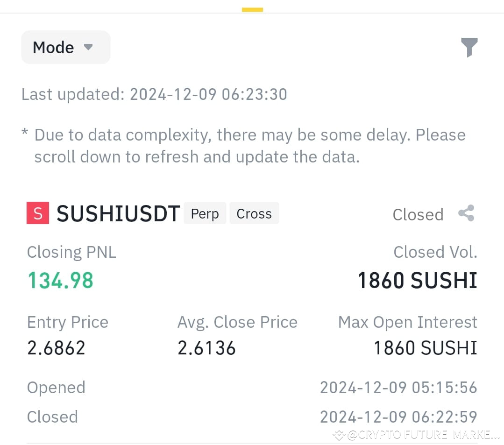Click the green Closing PNL value 134.98
Screen dimensions: 504x445
tap(61, 280)
